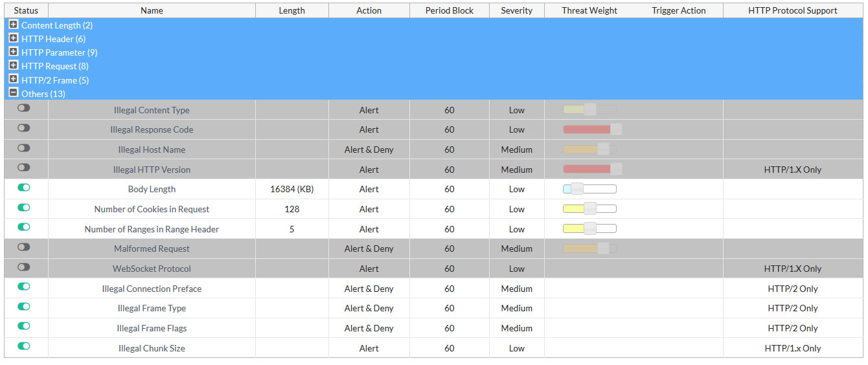Expand the Content Length (2) group
The width and height of the screenshot is (868, 365).
14,25
